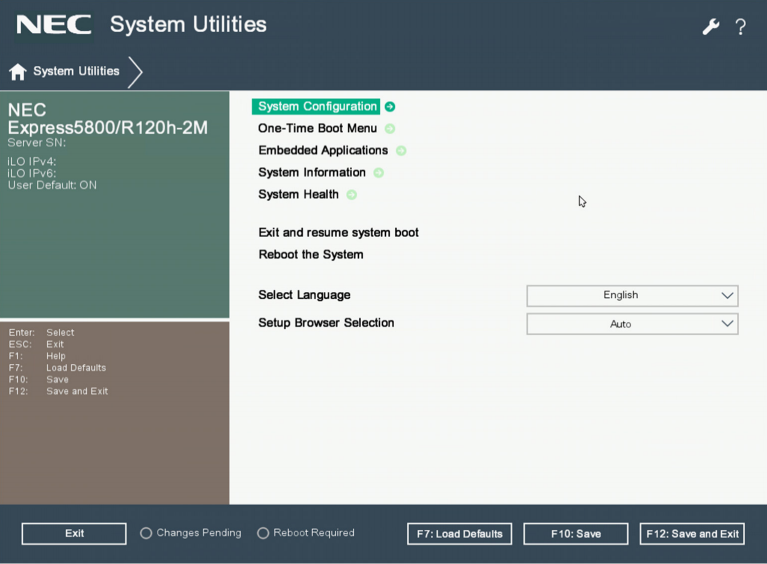767x564 pixels.
Task: Click the F12: Save and Exit help line
Action: click(58, 391)
